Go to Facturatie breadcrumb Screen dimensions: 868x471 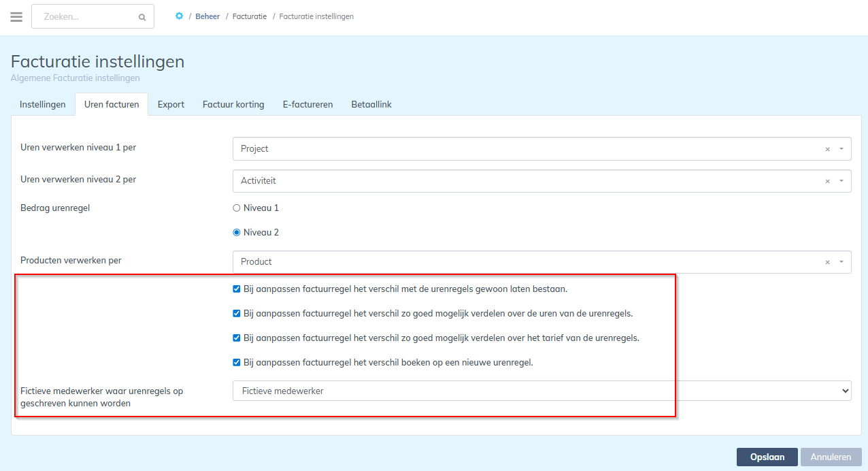250,16
